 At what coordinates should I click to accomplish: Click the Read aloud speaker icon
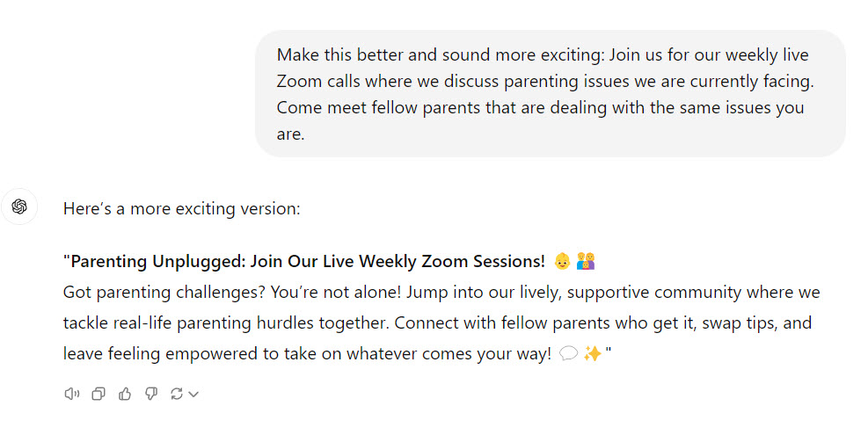tap(72, 394)
